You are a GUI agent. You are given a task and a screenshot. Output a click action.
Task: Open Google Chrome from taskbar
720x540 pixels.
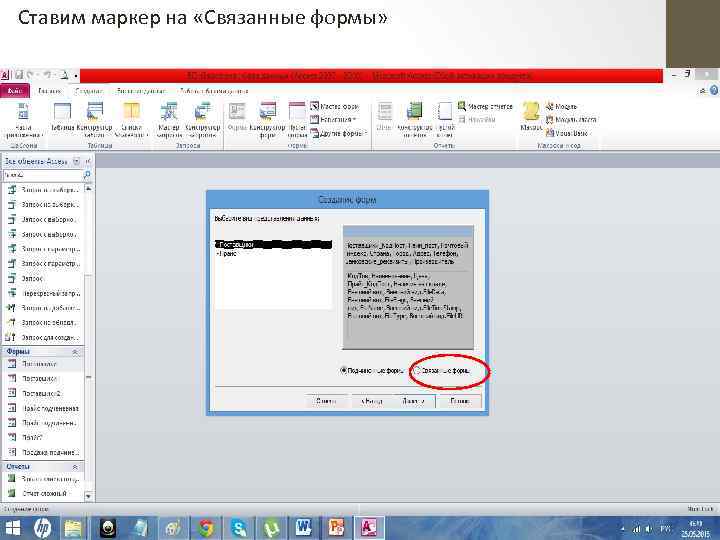[206, 528]
